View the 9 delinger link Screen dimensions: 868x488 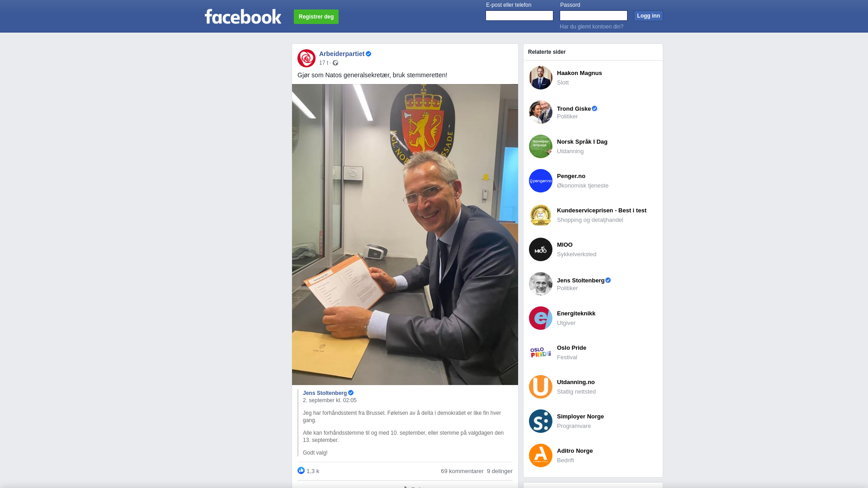[x=500, y=471]
